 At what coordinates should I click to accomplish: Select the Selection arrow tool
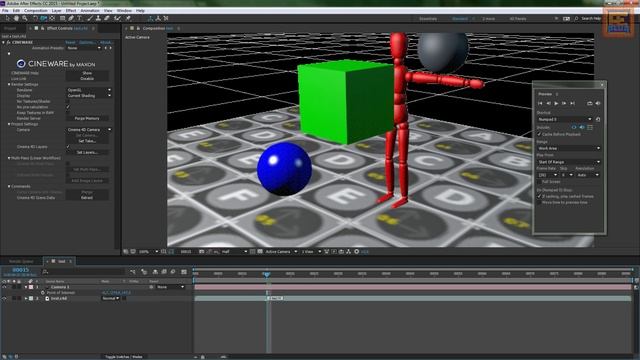[x=7, y=18]
